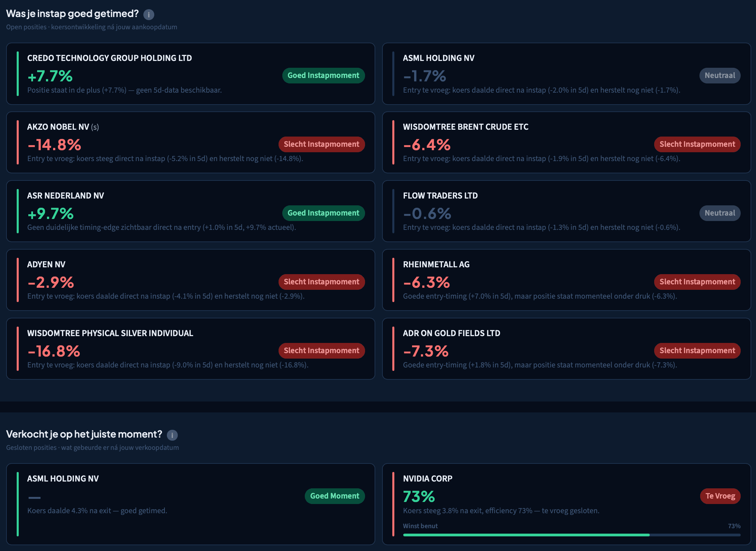The image size is (756, 551).
Task: Click Winst benut progress bar for NVIDIA
Action: (x=571, y=535)
